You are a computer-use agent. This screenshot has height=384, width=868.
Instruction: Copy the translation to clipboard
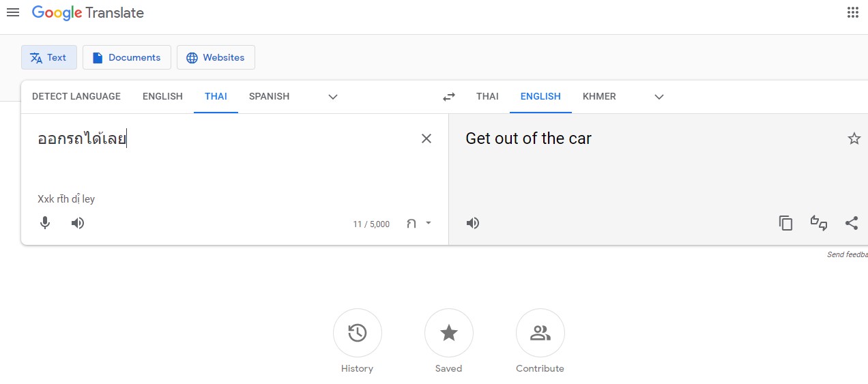tap(786, 223)
